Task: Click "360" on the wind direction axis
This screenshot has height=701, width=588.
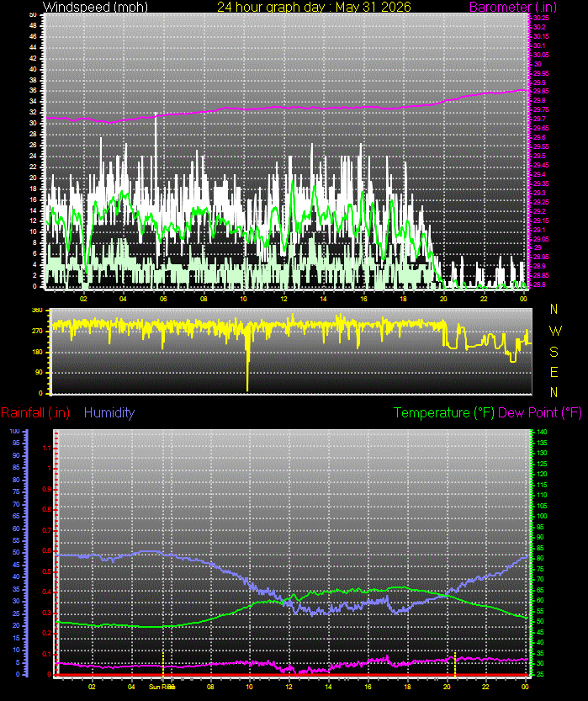Action: click(38, 311)
